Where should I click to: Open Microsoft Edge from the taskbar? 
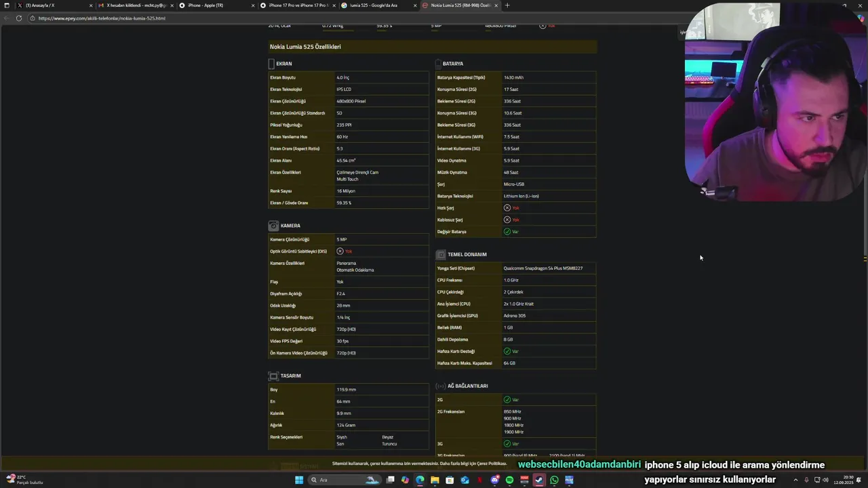pos(420,480)
